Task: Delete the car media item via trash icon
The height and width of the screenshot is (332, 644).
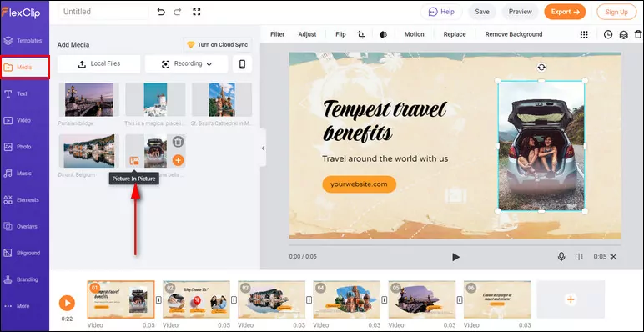Action: pos(178,142)
